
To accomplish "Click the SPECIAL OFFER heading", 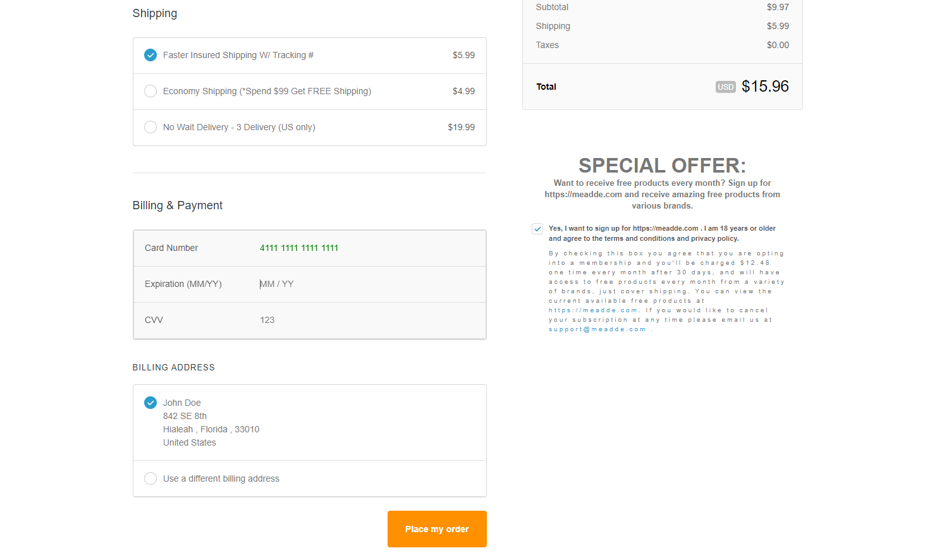I will (x=662, y=166).
